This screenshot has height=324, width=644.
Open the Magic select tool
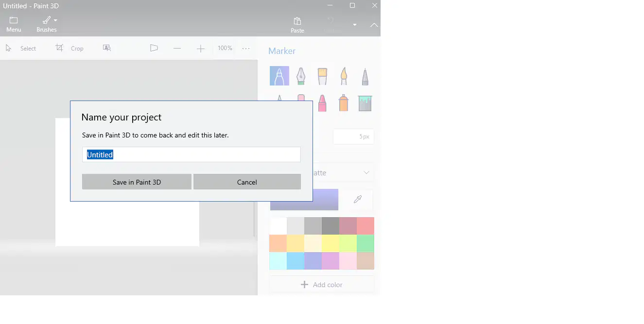coord(107,48)
